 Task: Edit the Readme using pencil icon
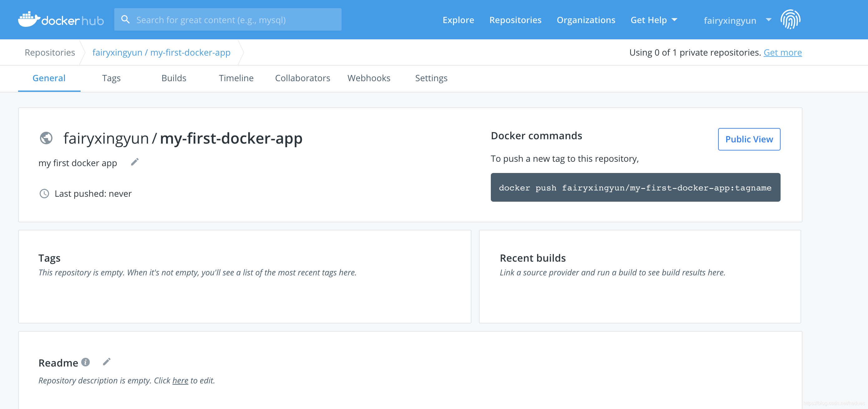(106, 362)
